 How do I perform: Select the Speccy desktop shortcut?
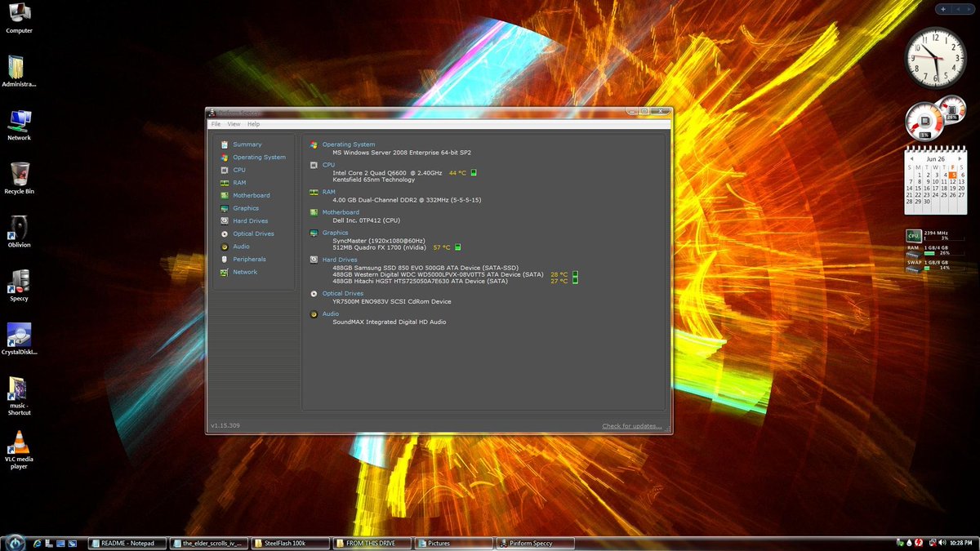click(19, 287)
